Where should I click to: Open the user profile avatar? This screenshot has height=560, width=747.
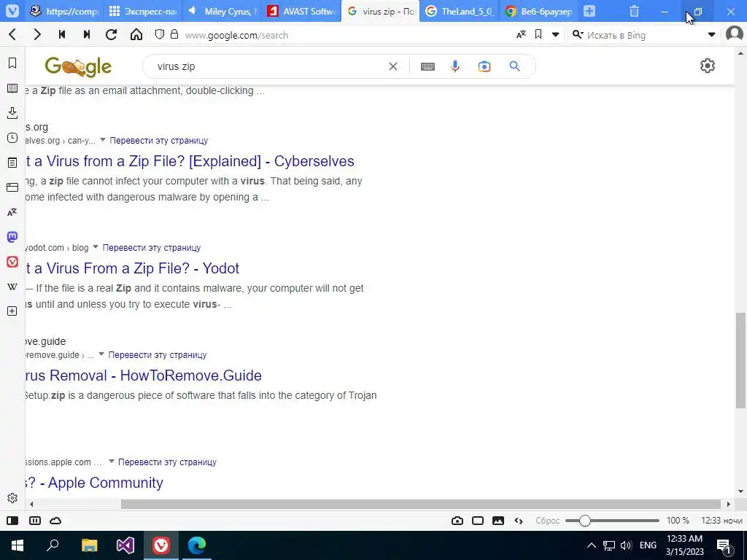tap(735, 34)
